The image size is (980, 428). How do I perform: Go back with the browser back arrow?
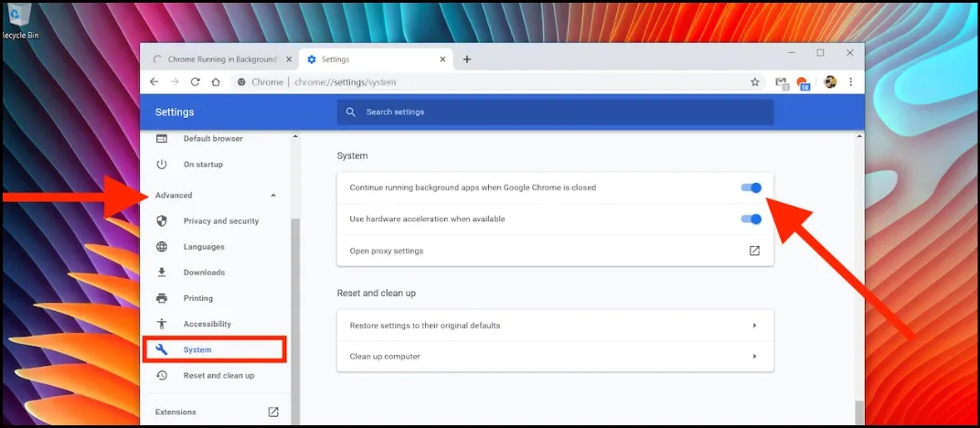pyautogui.click(x=154, y=82)
